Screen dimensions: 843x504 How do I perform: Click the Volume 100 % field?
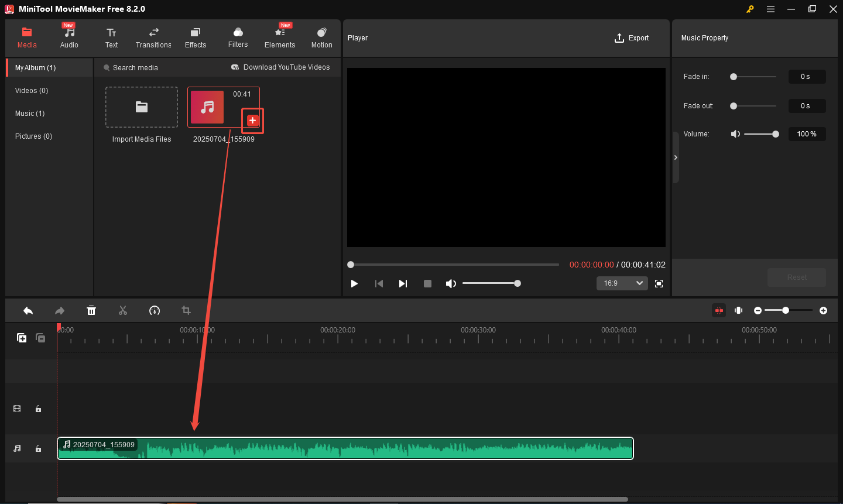pos(806,134)
